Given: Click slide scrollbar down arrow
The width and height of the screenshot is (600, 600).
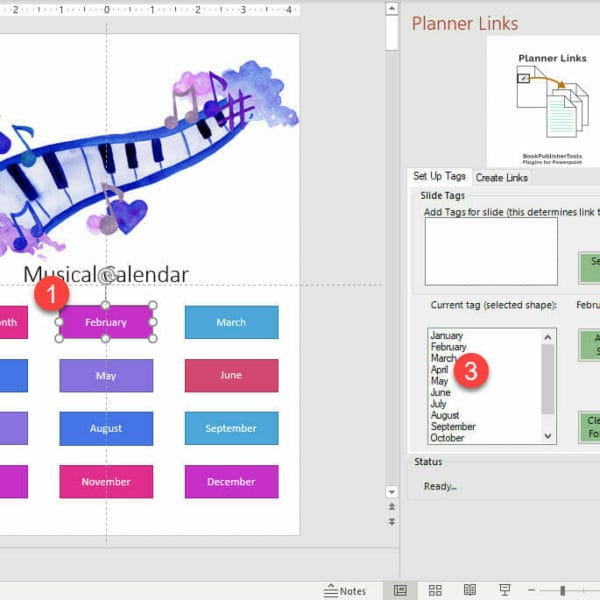Looking at the screenshot, I should [x=392, y=490].
